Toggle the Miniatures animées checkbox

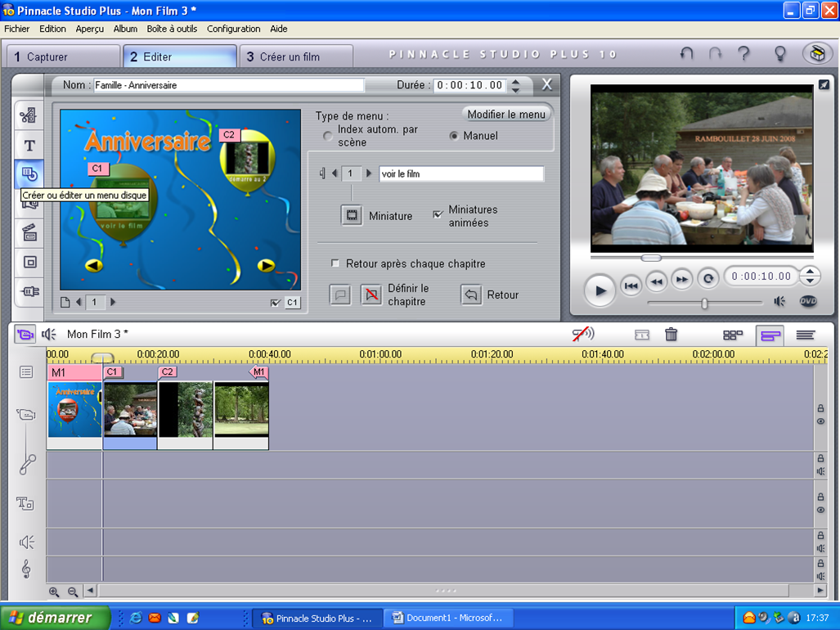click(x=438, y=214)
